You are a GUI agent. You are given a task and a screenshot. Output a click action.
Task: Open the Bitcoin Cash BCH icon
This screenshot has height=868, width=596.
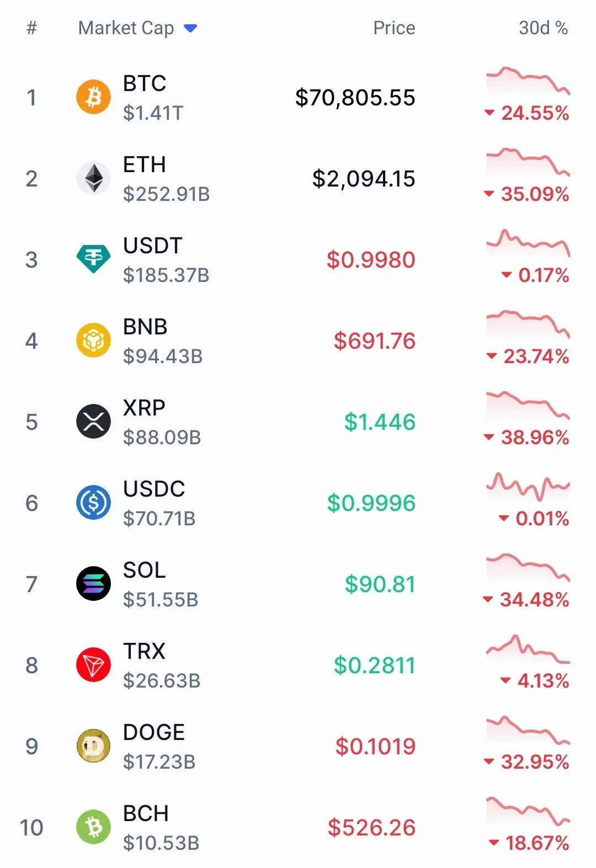tap(93, 827)
